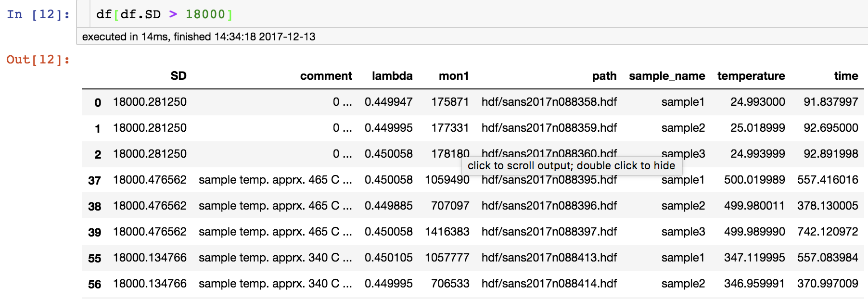868x299 pixels.
Task: Select the temperature column header
Action: click(x=751, y=76)
